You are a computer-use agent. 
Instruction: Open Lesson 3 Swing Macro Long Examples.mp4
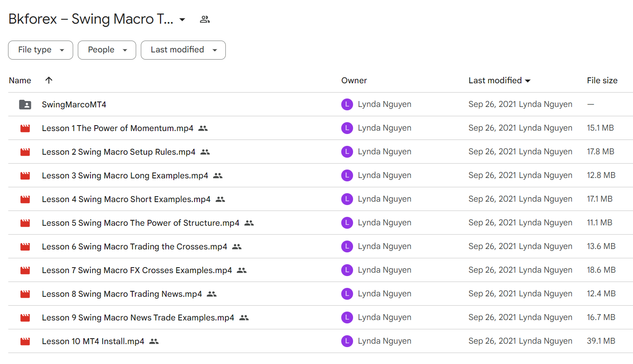(x=125, y=175)
